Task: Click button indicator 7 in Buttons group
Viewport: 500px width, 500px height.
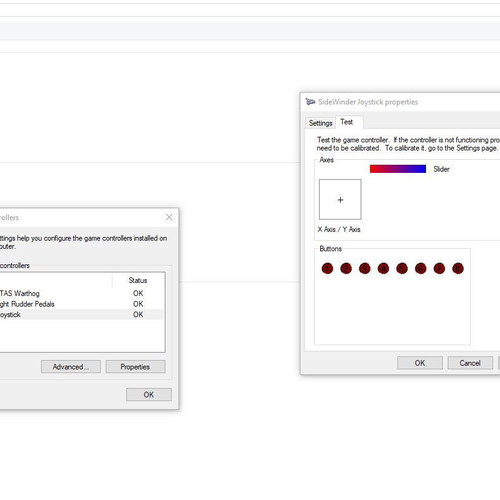Action: click(439, 268)
